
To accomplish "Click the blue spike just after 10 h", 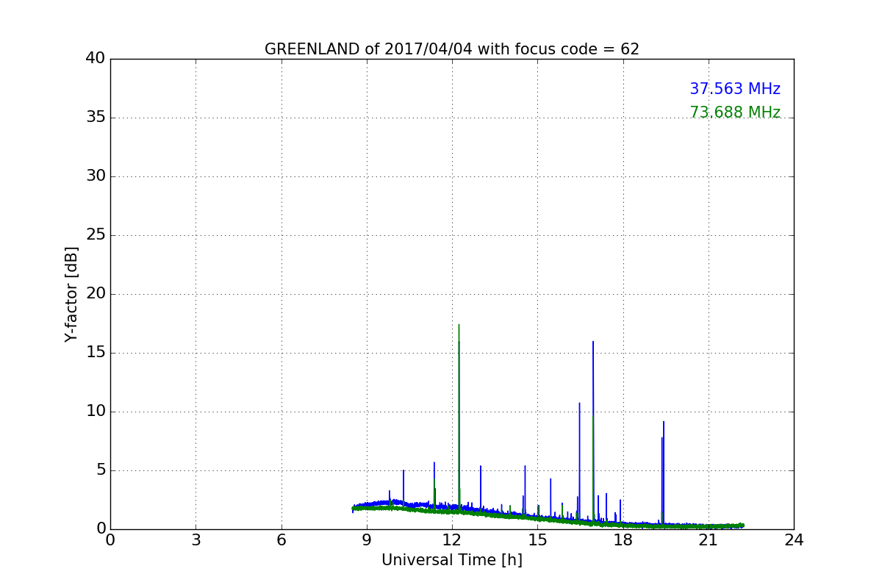I will 404,487.
